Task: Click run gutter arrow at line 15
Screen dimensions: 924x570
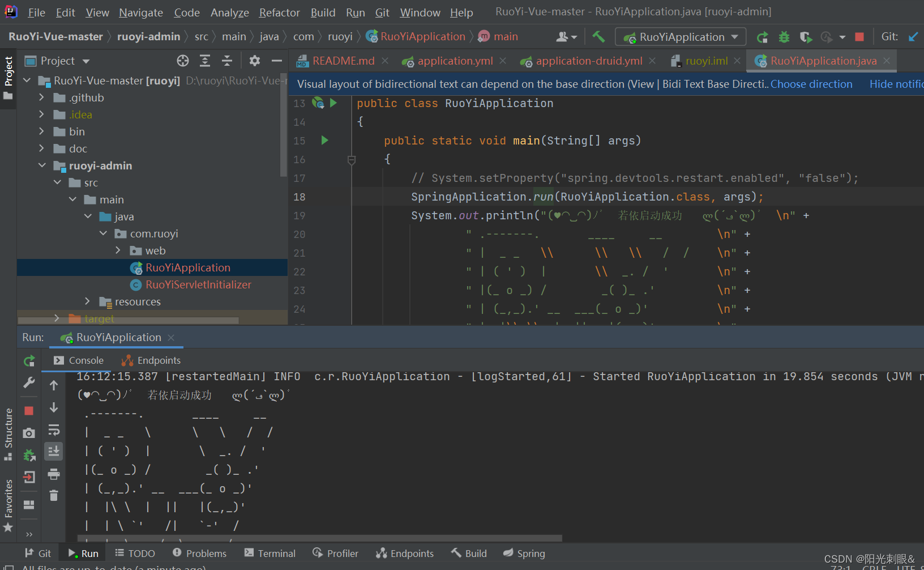Action: pos(325,140)
